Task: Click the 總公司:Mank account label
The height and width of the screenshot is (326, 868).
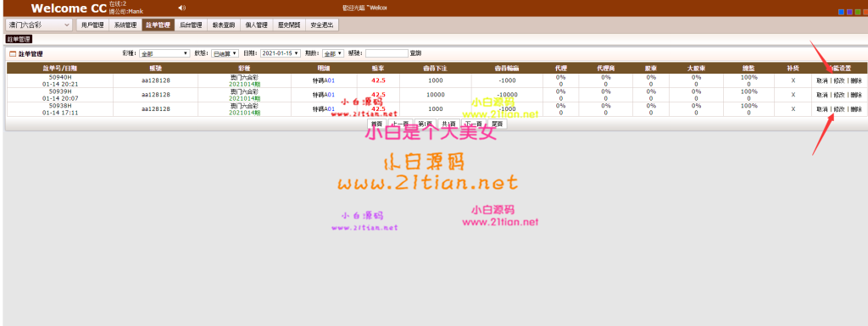Action: point(125,11)
